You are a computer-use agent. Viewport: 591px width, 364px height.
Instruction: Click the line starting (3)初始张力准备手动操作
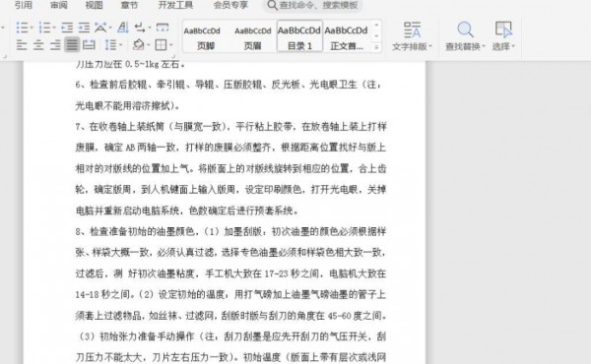click(230, 336)
